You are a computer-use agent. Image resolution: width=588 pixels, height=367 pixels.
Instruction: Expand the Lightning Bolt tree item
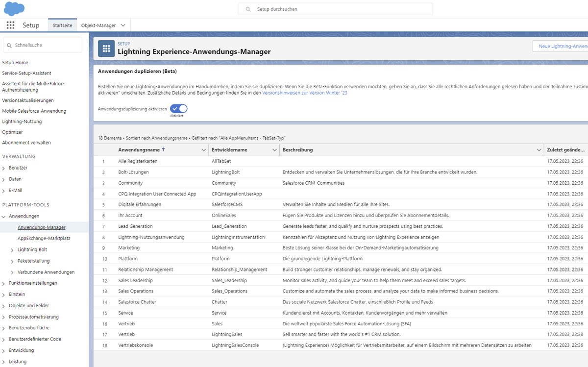[12, 250]
